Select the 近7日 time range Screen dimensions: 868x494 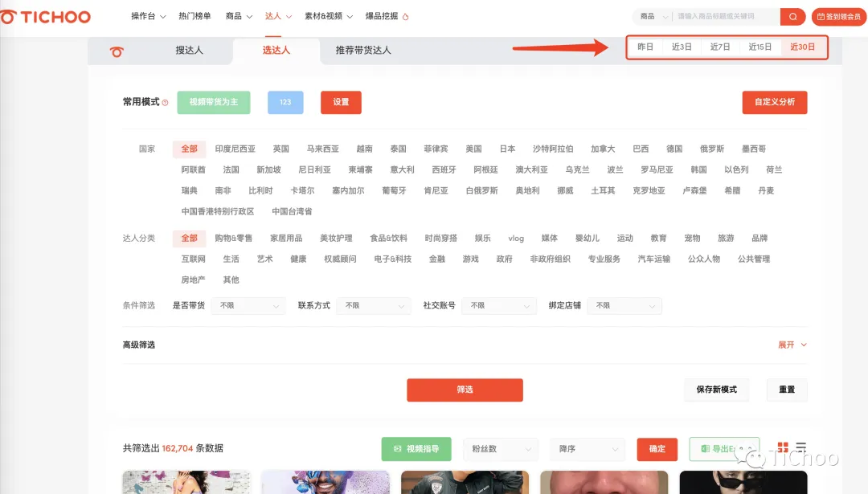point(720,47)
